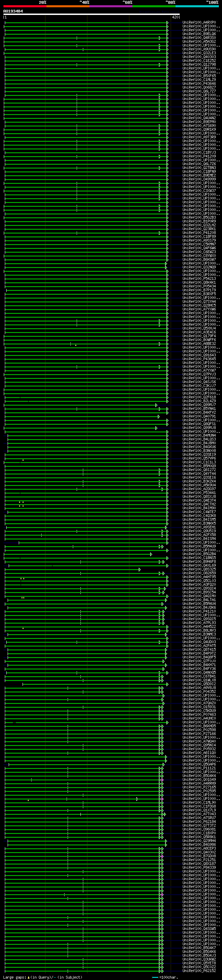Click UniRef100_P53441 label
This screenshot has height=980, width=222.
click(x=199, y=493)
